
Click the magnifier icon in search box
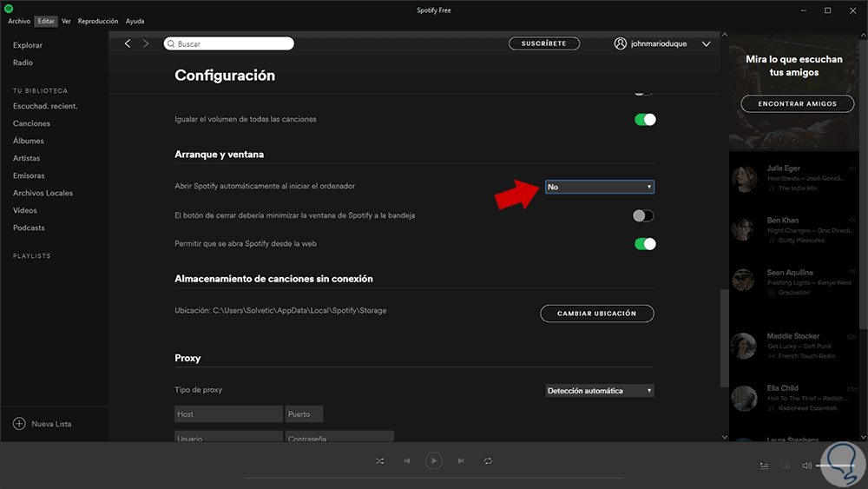(171, 43)
